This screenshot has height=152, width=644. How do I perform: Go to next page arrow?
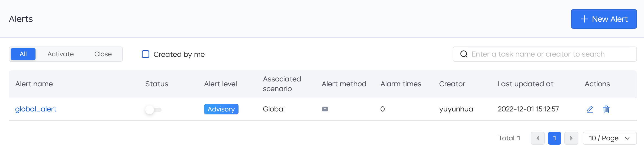tap(571, 138)
